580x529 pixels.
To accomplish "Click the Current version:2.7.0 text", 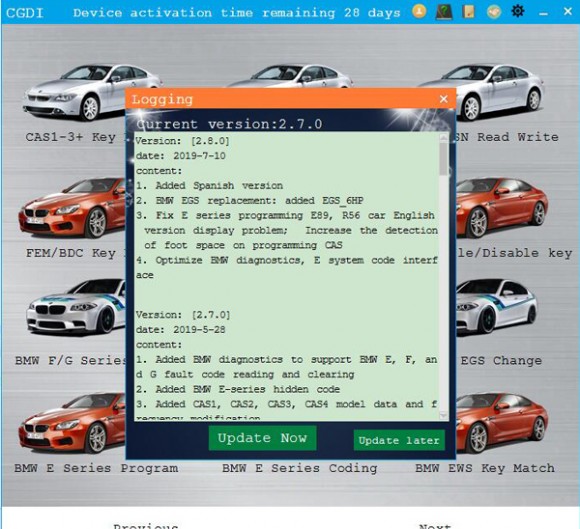I will click(x=229, y=124).
